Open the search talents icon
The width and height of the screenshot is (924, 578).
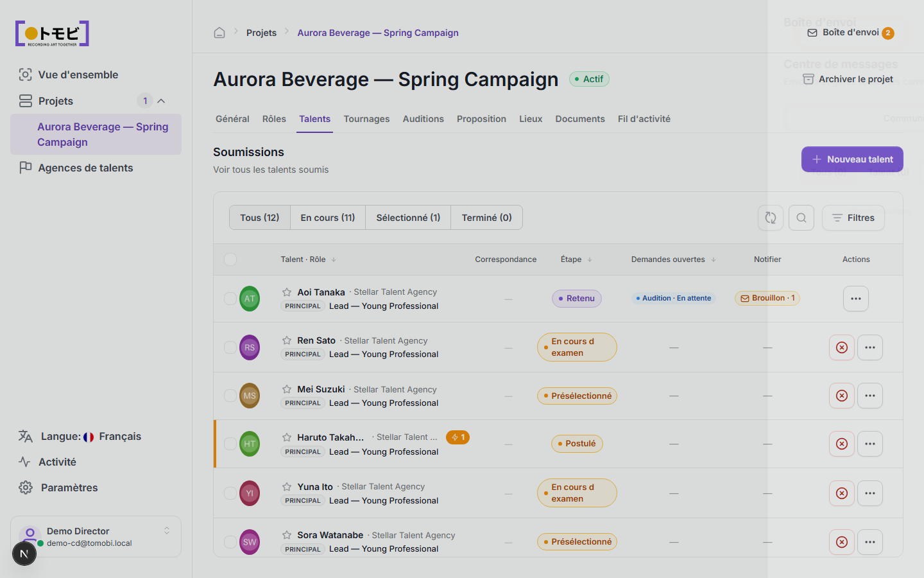click(801, 218)
